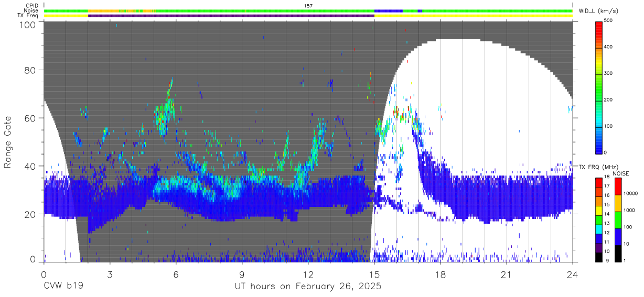The width and height of the screenshot is (644, 297).
Task: Click the orange segment of NOISE legend
Action: 618,204
